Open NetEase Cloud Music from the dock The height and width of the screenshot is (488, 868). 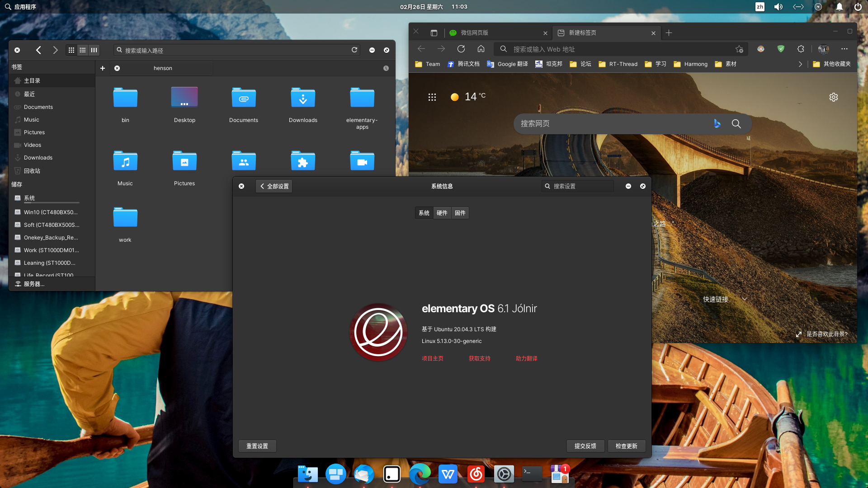coord(476,474)
